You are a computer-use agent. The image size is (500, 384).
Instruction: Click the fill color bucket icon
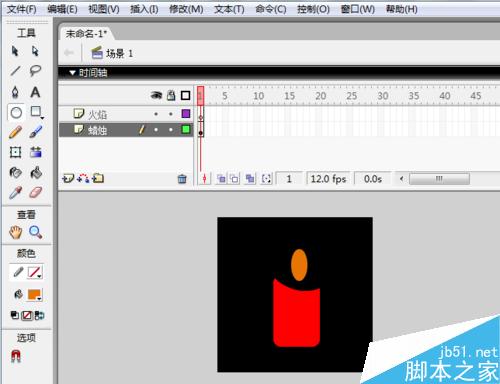(x=18, y=294)
